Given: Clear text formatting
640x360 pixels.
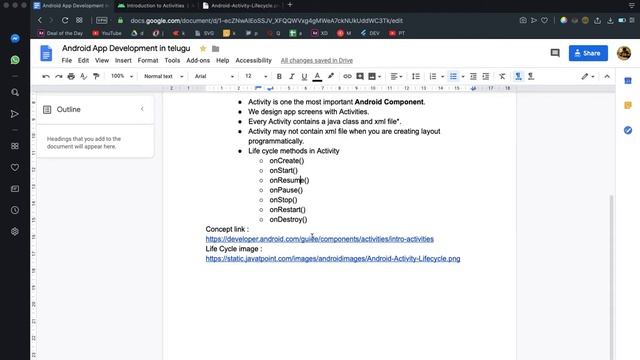Looking at the screenshot, I should click(x=502, y=76).
